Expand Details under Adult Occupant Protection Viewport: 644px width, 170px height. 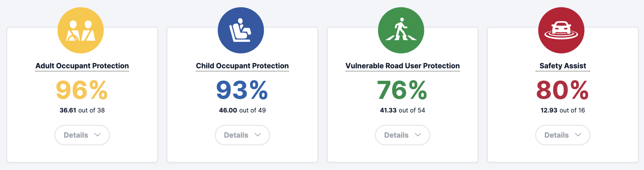coord(82,135)
